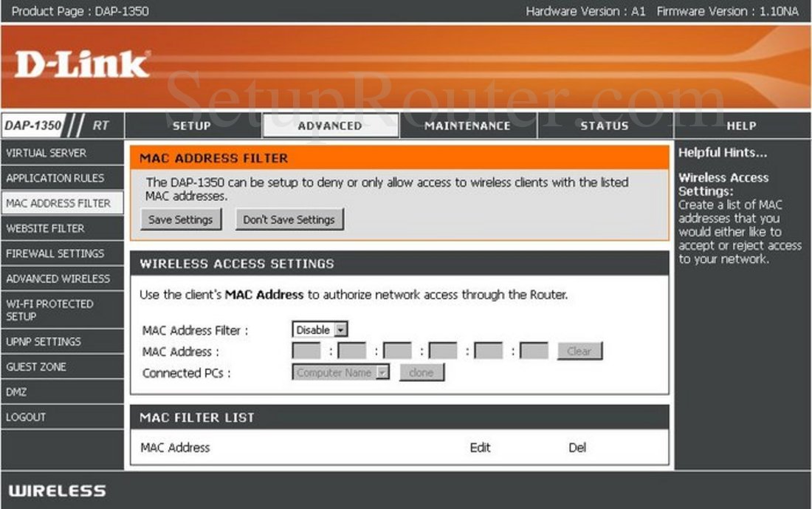Switch to the MAINTENANCE tab

click(x=468, y=126)
